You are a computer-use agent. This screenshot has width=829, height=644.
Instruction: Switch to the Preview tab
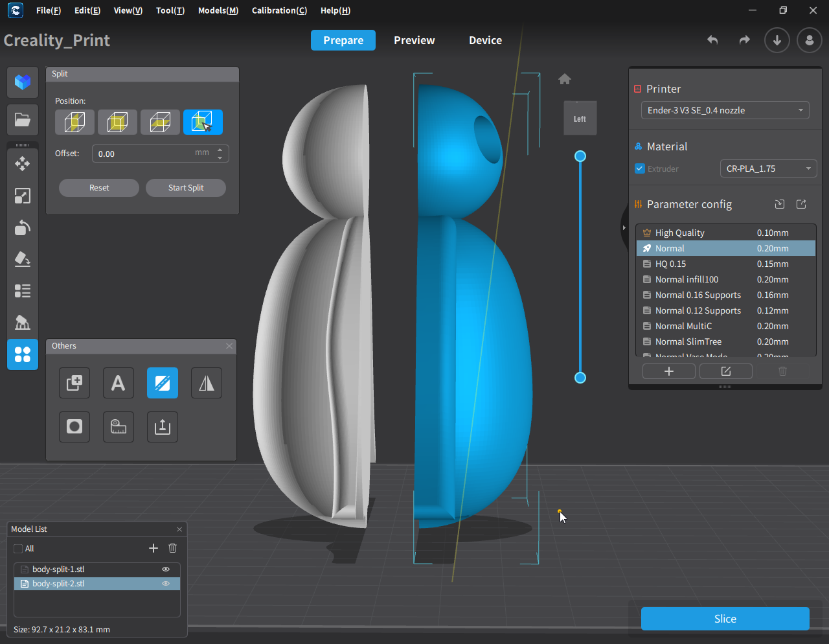tap(414, 40)
